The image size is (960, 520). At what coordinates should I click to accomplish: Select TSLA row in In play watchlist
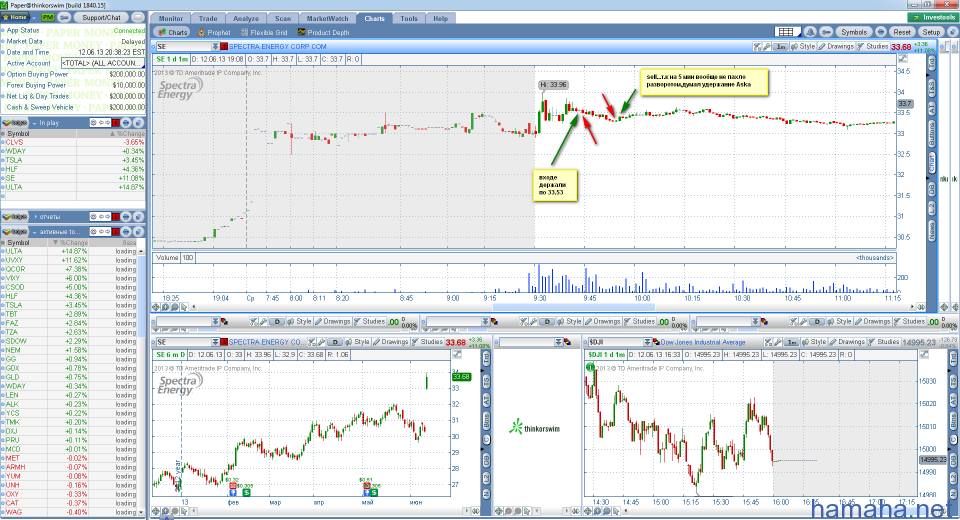point(73,160)
